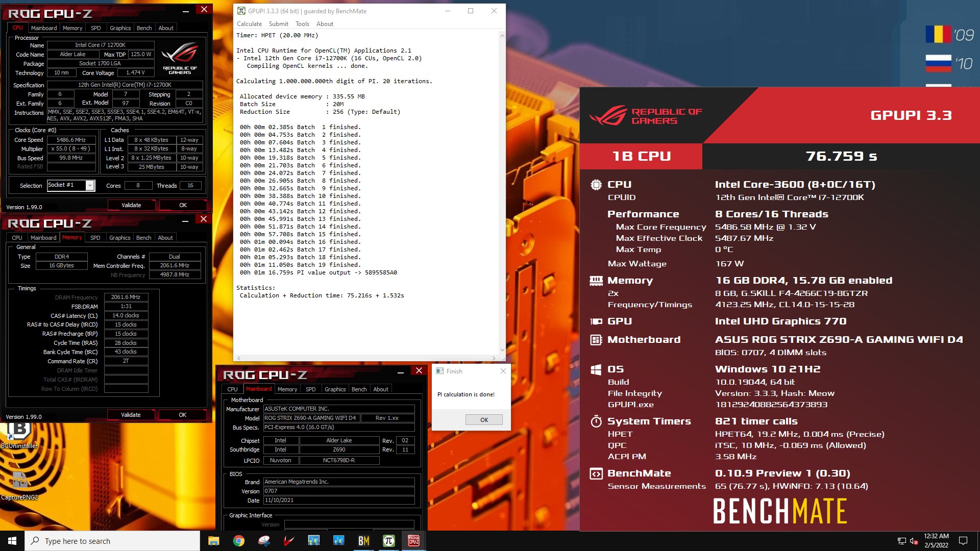This screenshot has height=551, width=980.
Task: Open About tab in top CPU-Z
Action: 166,28
